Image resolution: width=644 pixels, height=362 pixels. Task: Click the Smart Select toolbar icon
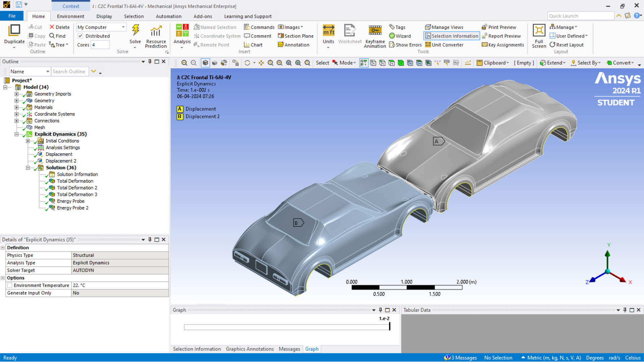(364, 63)
